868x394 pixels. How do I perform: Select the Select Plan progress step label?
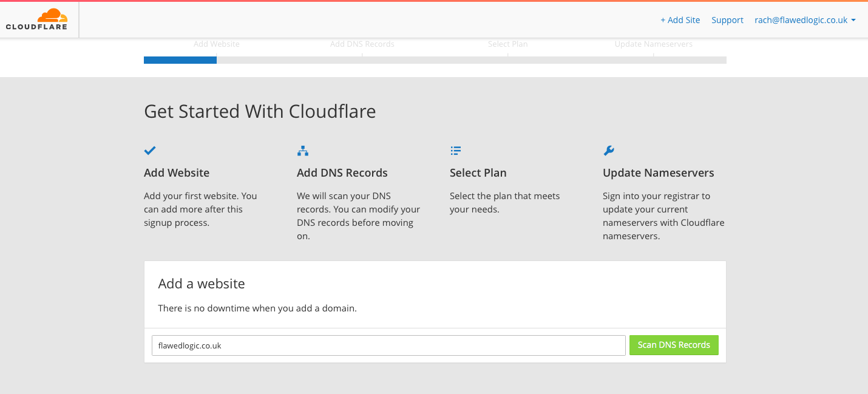[508, 44]
